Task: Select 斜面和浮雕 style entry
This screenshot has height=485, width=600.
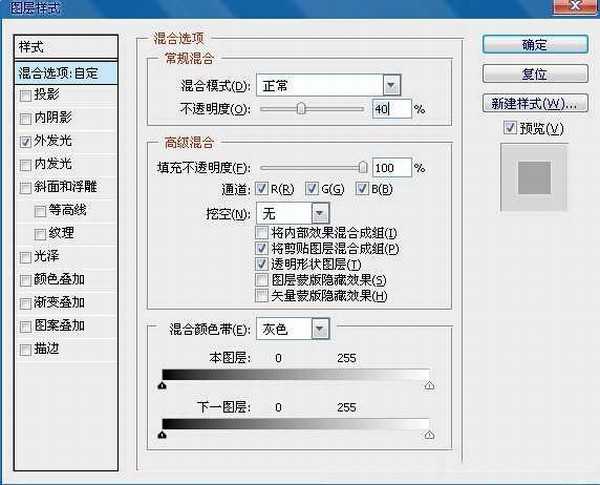Action: pos(66,187)
